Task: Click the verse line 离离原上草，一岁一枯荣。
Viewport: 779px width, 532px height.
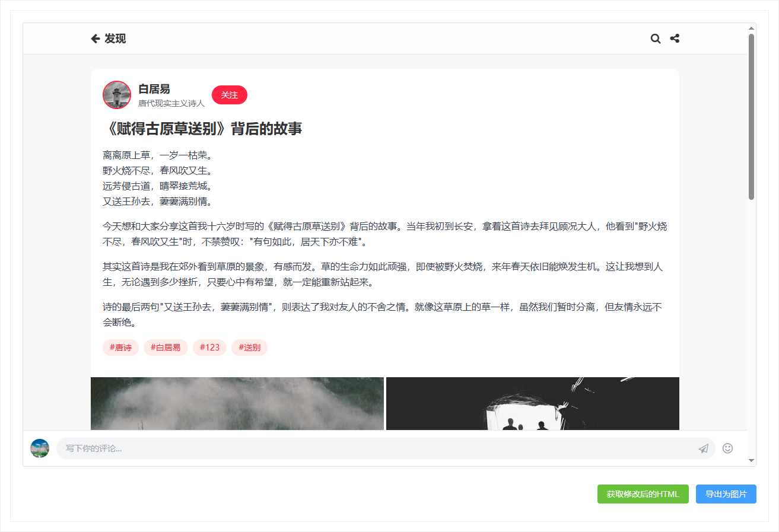Action: [x=157, y=155]
